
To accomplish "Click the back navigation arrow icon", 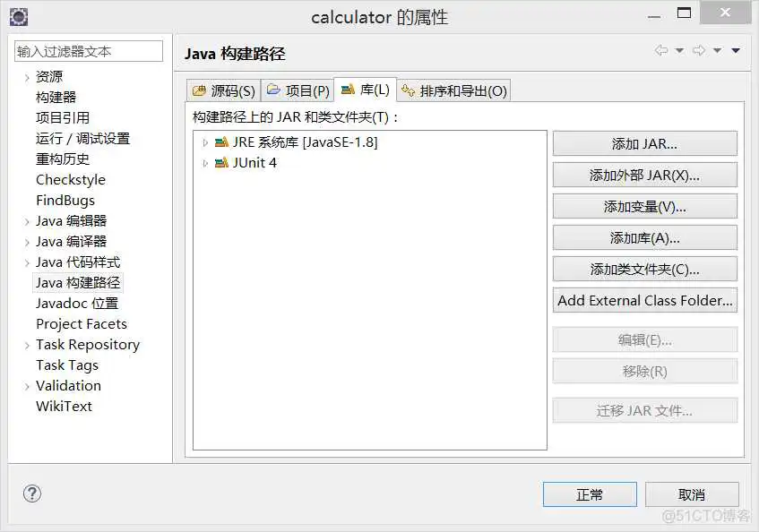I will [x=660, y=51].
